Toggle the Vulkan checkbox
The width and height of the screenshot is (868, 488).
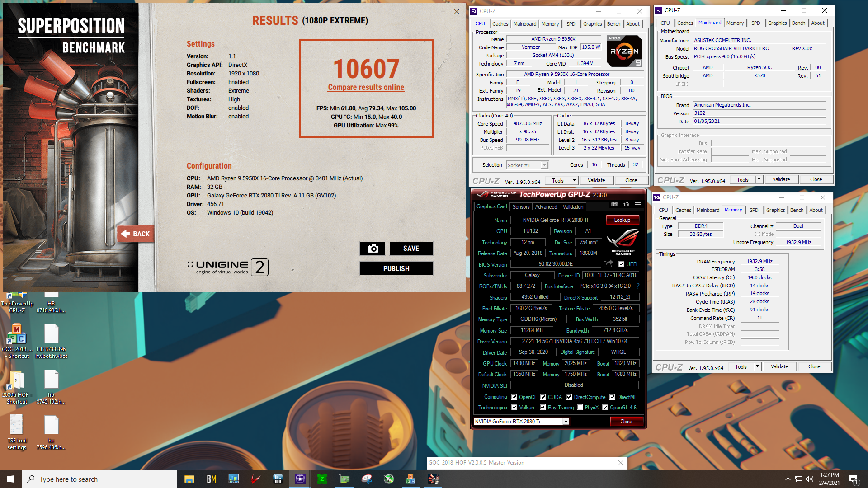tap(514, 408)
